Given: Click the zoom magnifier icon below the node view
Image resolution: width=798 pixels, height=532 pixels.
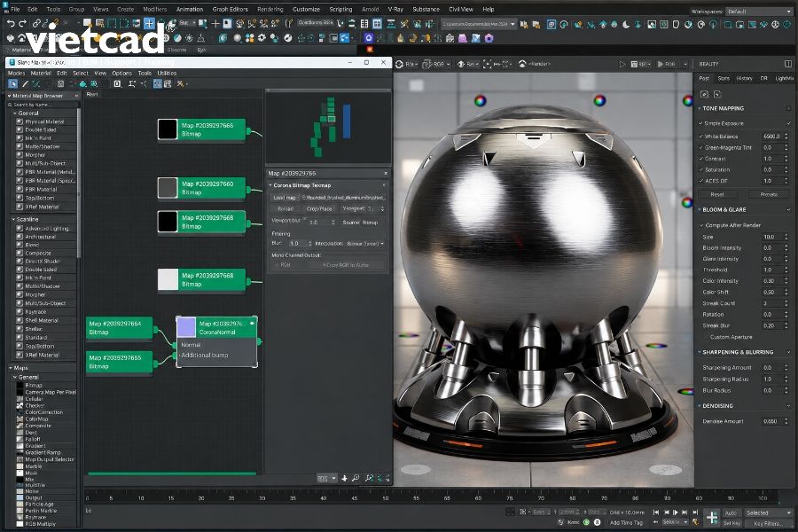Looking at the screenshot, I should [x=356, y=478].
